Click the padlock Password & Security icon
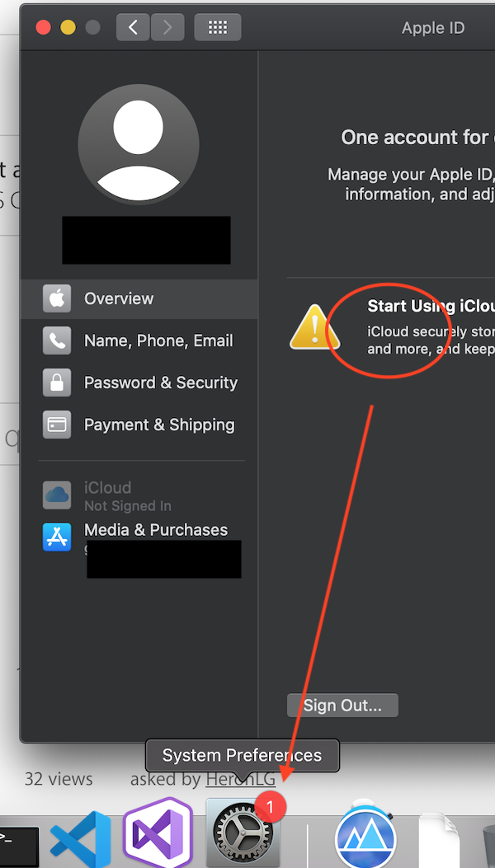This screenshot has height=868, width=495. [57, 382]
